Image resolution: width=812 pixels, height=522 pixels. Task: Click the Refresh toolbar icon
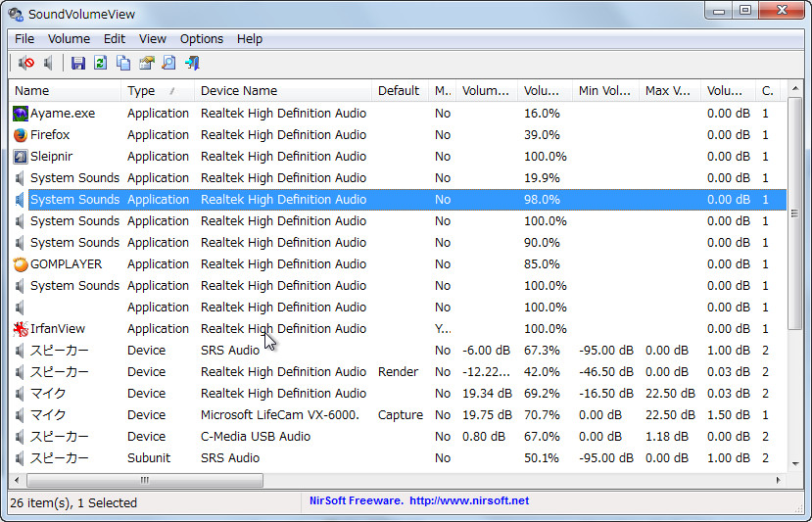point(101,64)
